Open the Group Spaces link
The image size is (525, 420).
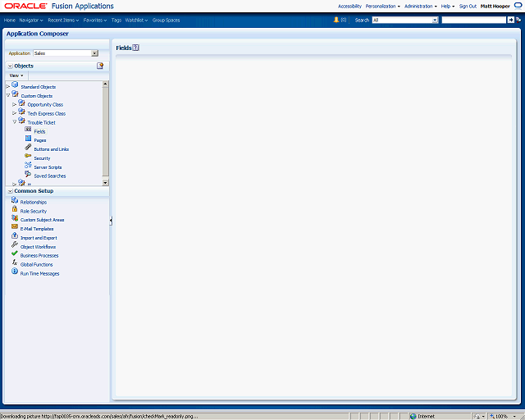coord(166,20)
